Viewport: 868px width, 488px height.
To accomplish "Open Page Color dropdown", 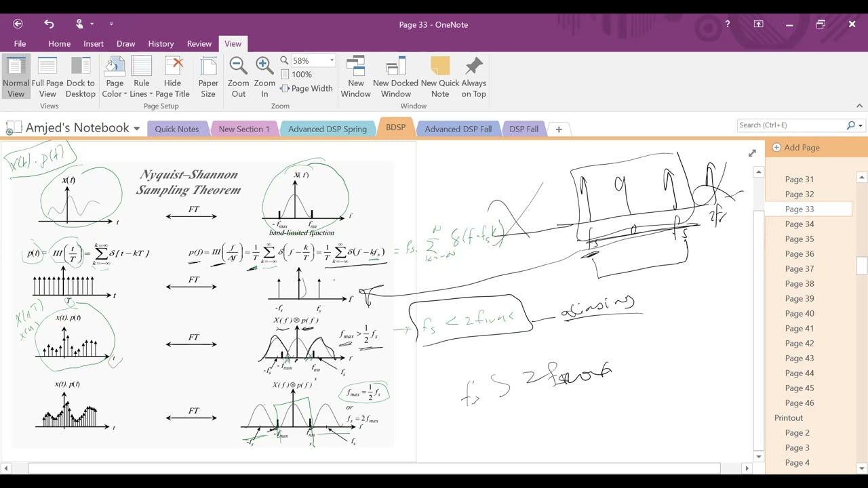I will (115, 77).
